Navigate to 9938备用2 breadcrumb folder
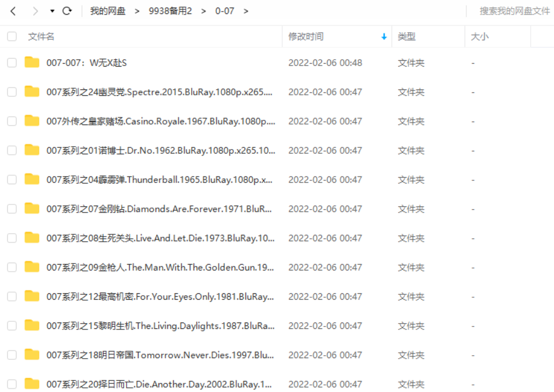The image size is (554, 392). 170,11
